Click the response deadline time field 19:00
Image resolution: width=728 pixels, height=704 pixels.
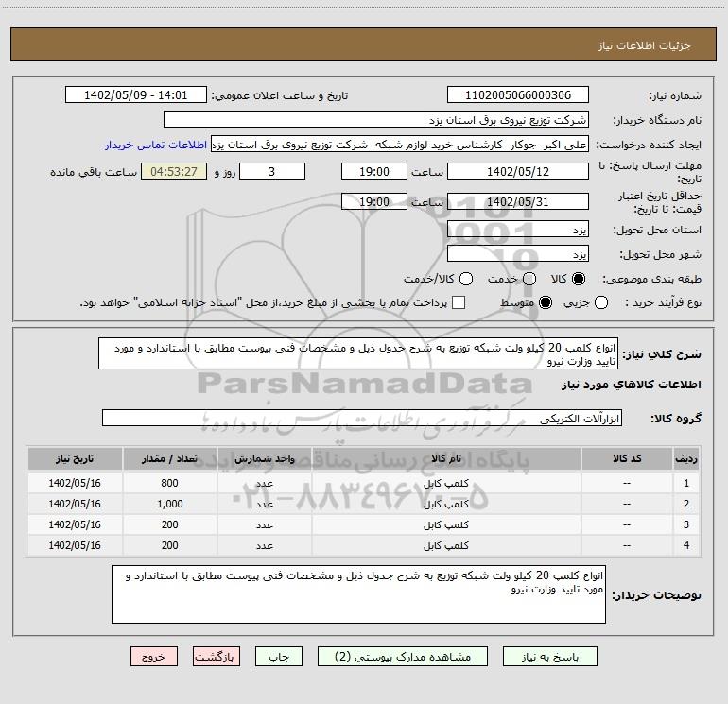tap(374, 171)
